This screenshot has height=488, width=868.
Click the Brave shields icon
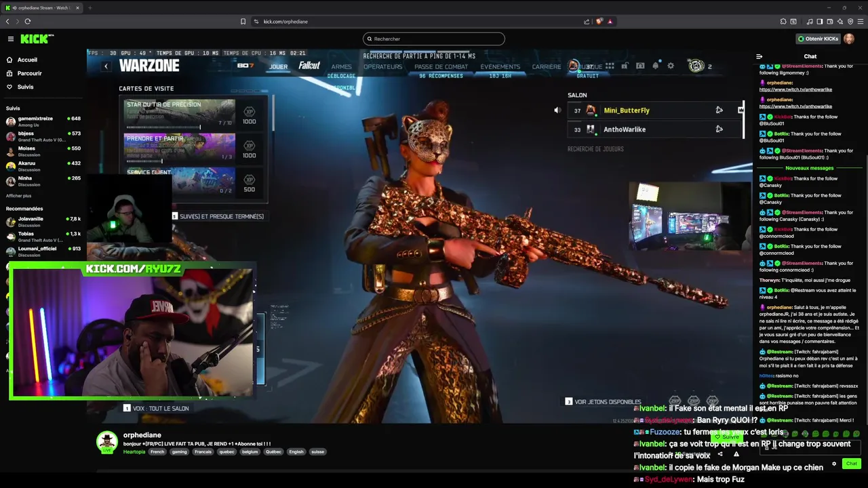[599, 21]
